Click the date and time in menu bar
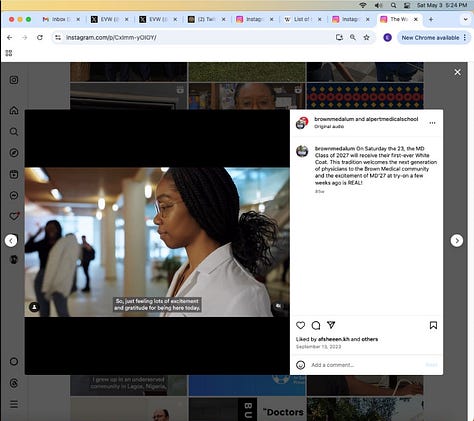This screenshot has height=421, width=474. pyautogui.click(x=442, y=5)
